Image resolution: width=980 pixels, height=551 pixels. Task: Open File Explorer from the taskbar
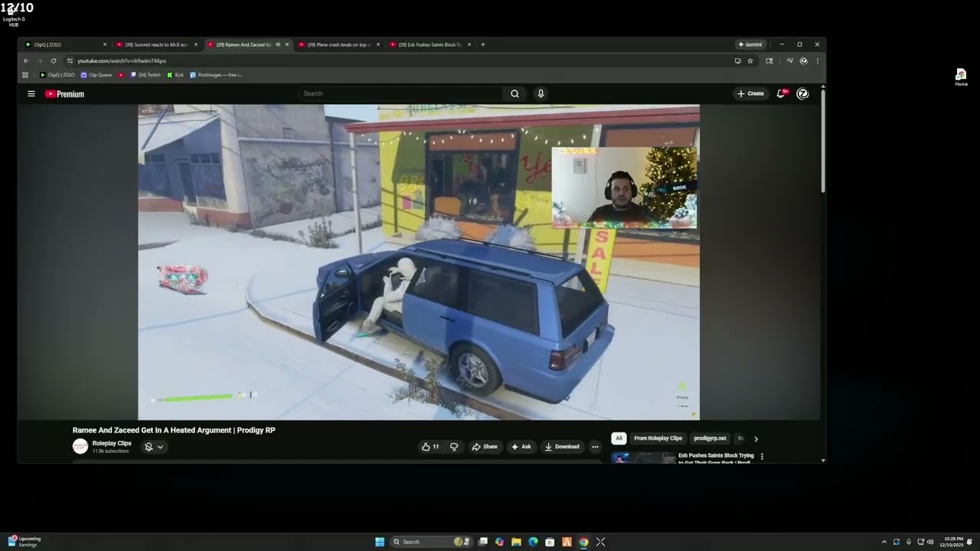tap(516, 542)
